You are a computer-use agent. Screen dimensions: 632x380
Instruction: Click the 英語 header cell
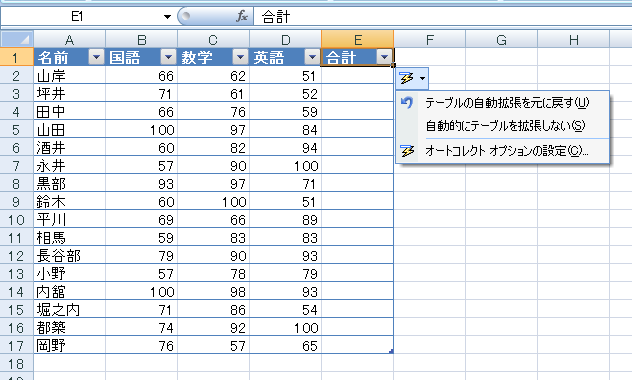click(x=285, y=57)
